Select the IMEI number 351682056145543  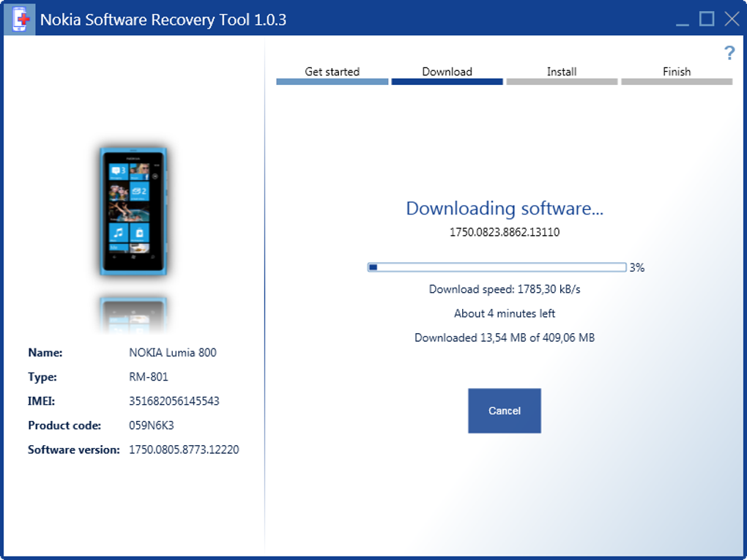[x=174, y=401]
